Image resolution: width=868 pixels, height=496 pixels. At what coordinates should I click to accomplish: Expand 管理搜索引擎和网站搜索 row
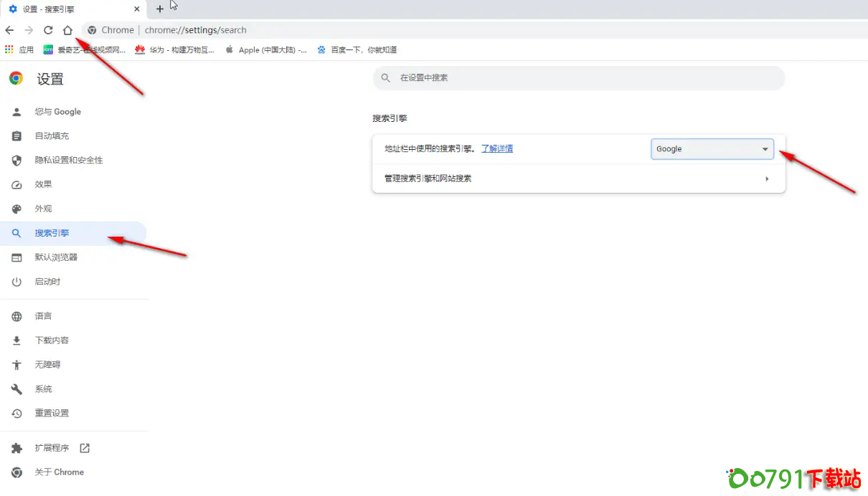pos(578,178)
